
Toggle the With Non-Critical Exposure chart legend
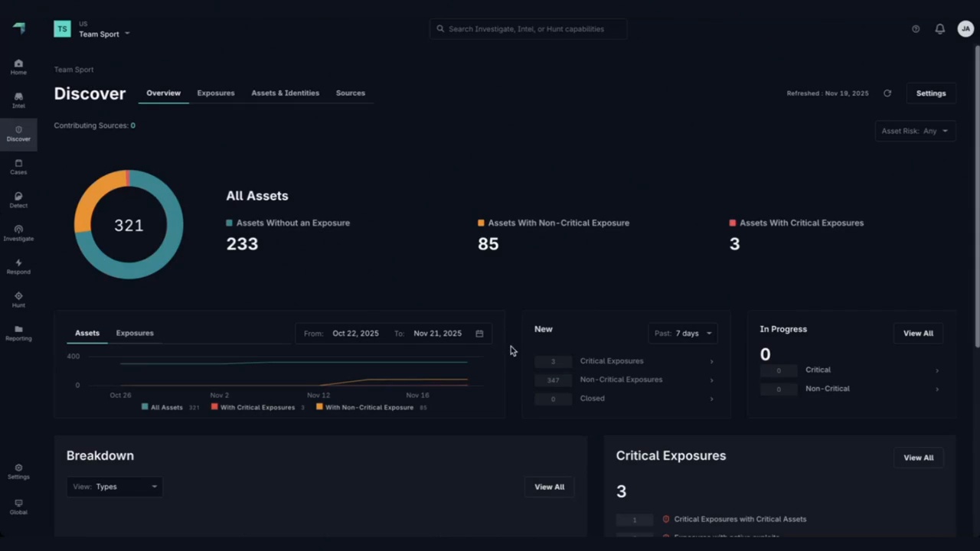click(371, 407)
